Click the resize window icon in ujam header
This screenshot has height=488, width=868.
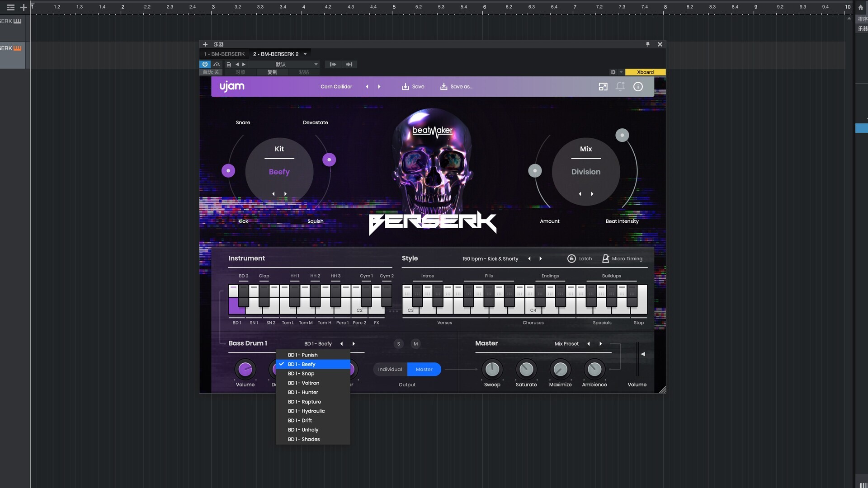603,86
